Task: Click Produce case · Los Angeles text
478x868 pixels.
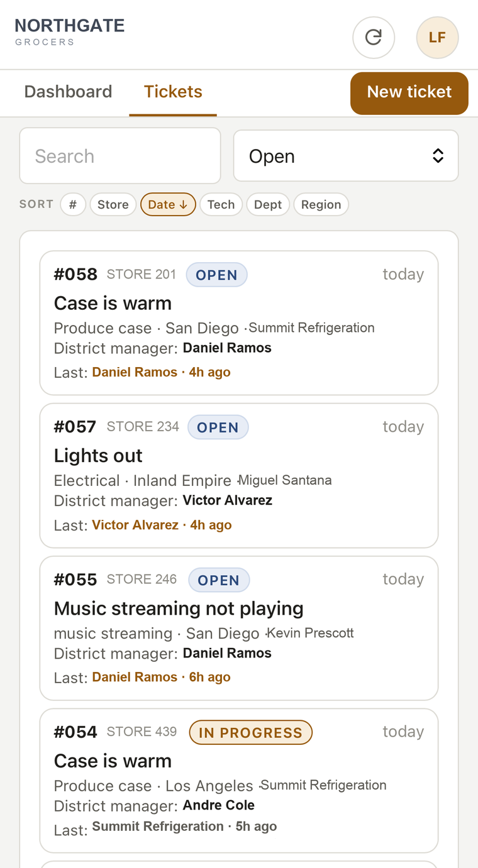Action: 153,786
